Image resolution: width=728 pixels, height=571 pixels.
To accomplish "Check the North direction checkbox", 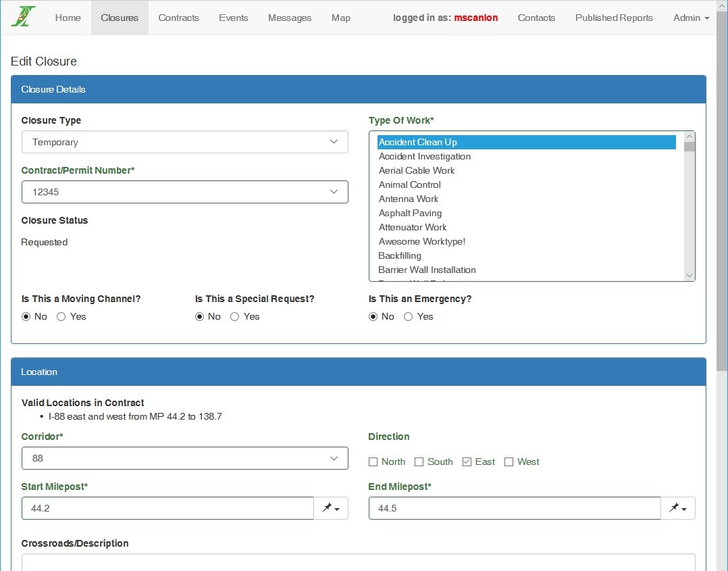I will 373,462.
